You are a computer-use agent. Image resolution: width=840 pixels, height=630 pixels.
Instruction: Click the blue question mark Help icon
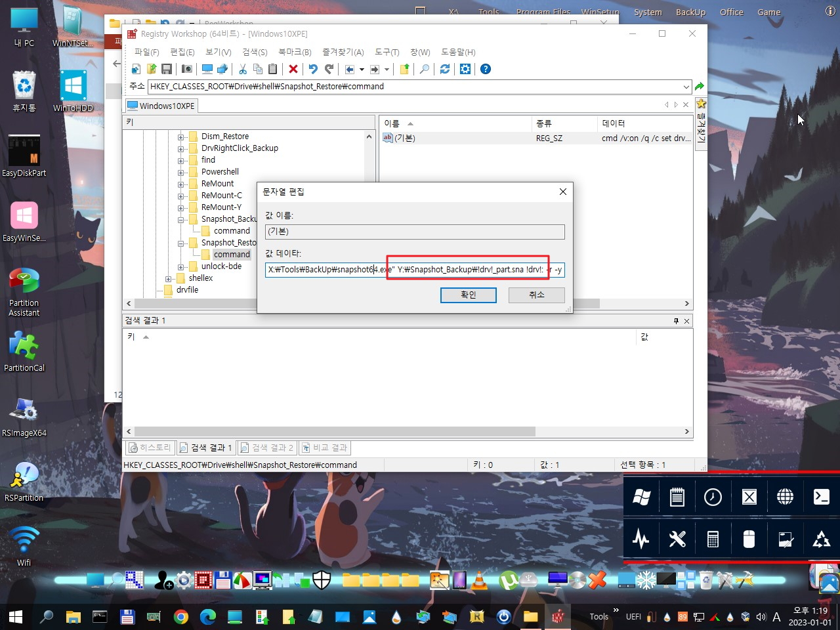486,69
